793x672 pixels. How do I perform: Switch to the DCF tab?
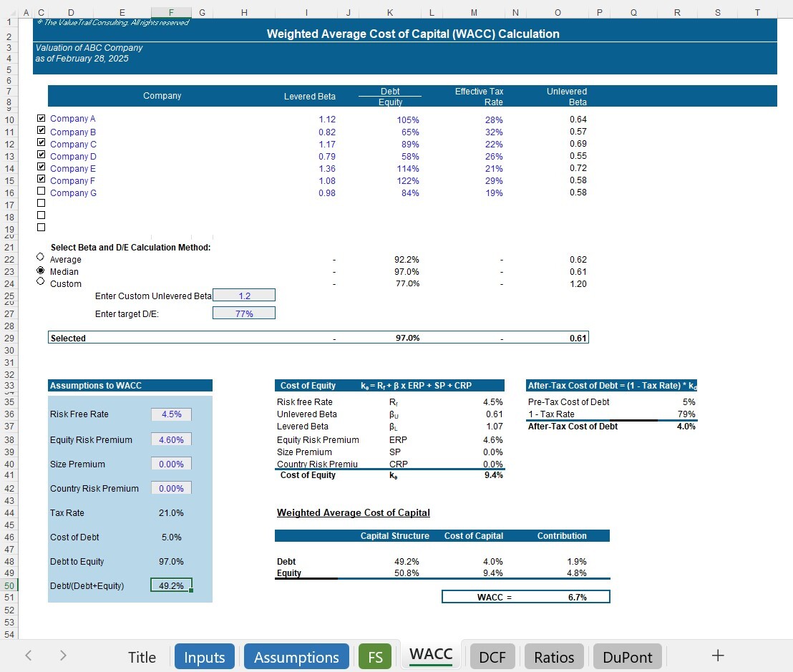coord(492,656)
